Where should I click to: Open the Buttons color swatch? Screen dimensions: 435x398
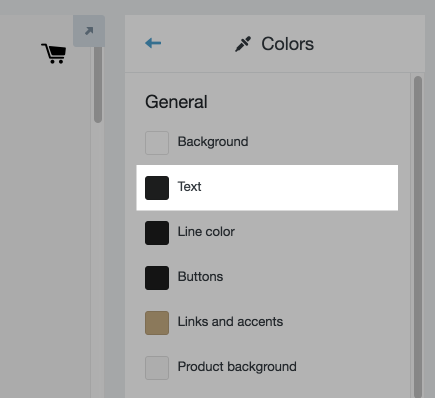[x=157, y=278]
